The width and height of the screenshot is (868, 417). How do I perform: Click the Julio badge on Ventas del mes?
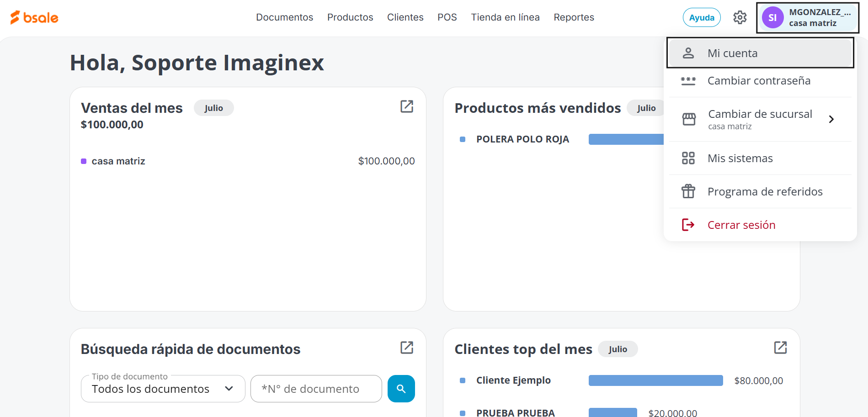[213, 108]
